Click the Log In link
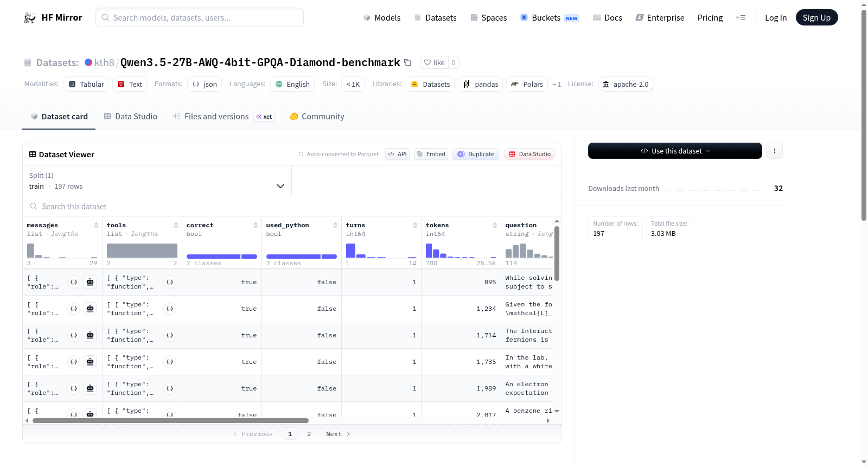 point(776,17)
